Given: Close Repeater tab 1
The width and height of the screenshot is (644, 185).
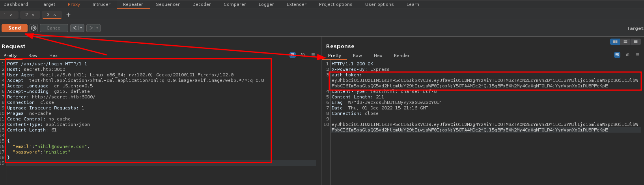Looking at the screenshot, I should click(11, 15).
